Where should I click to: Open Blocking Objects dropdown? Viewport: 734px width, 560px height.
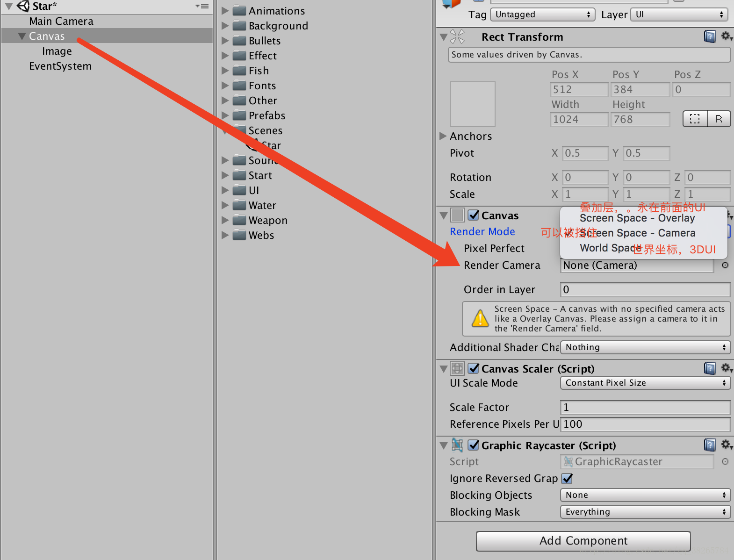coord(645,495)
